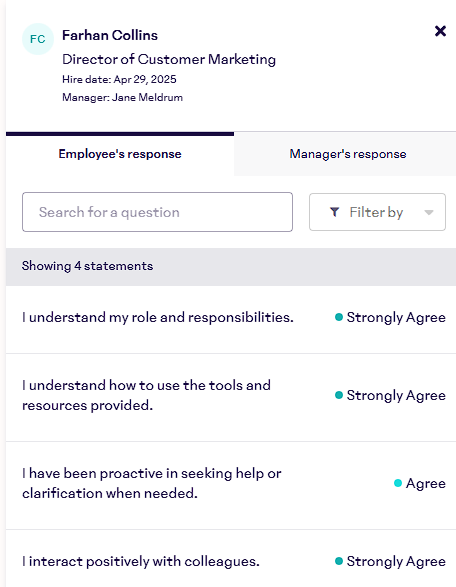Click the Farhan Collins name heading
The width and height of the screenshot is (456, 587).
click(x=110, y=35)
